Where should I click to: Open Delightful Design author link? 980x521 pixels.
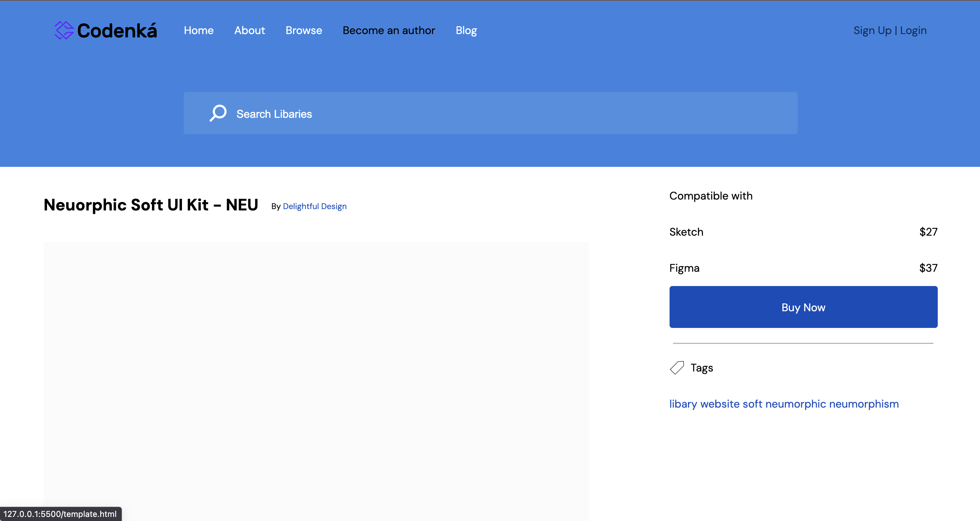point(314,206)
